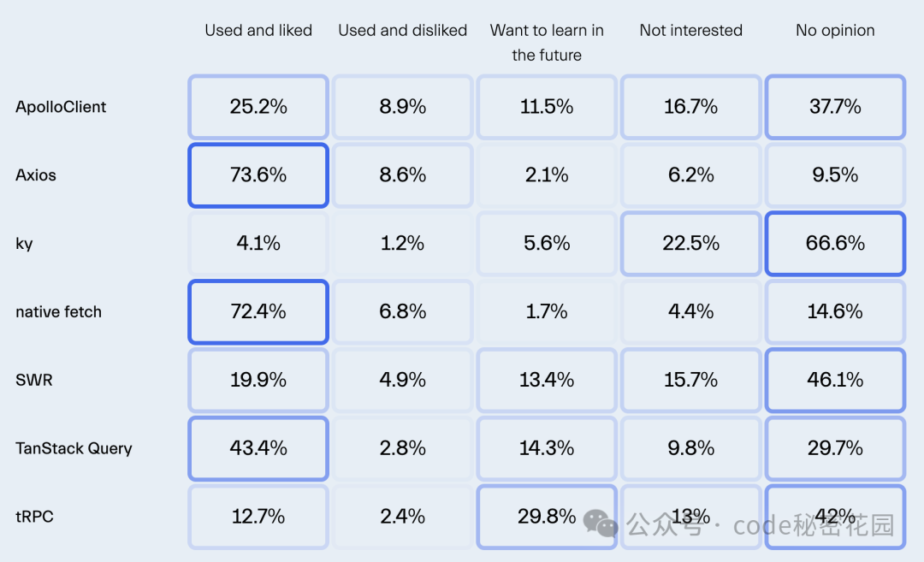
Task: Click the WeChat logo watermark icon
Action: tap(600, 524)
